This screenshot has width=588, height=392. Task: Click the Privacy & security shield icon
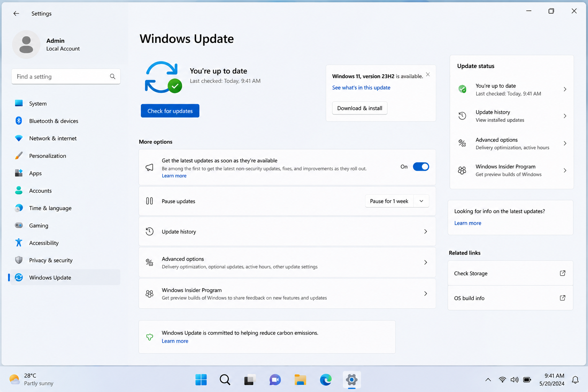coord(19,260)
